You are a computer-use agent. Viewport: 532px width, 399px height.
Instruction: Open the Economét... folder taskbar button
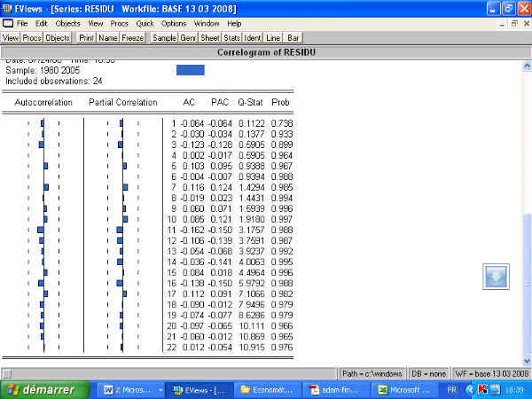click(268, 390)
